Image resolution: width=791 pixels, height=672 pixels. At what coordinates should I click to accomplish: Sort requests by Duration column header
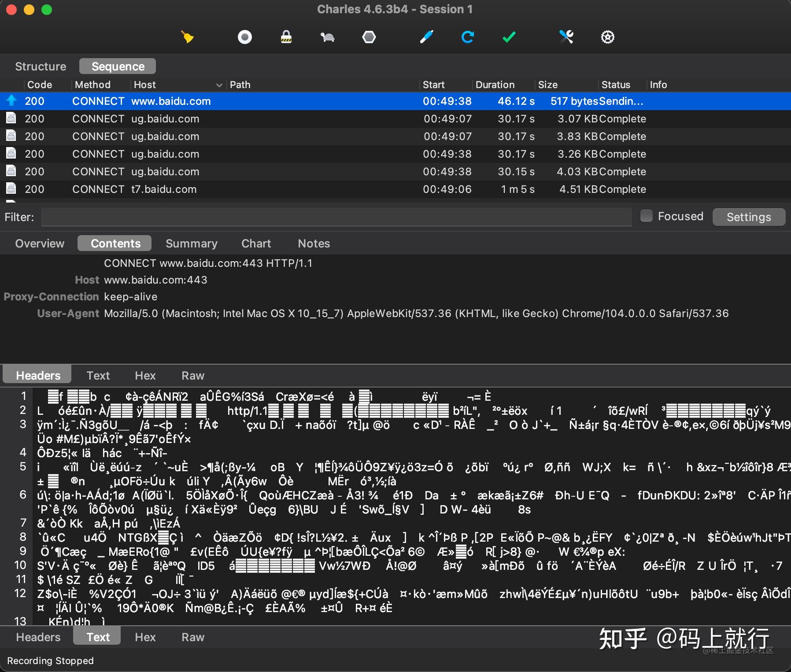tap(495, 85)
